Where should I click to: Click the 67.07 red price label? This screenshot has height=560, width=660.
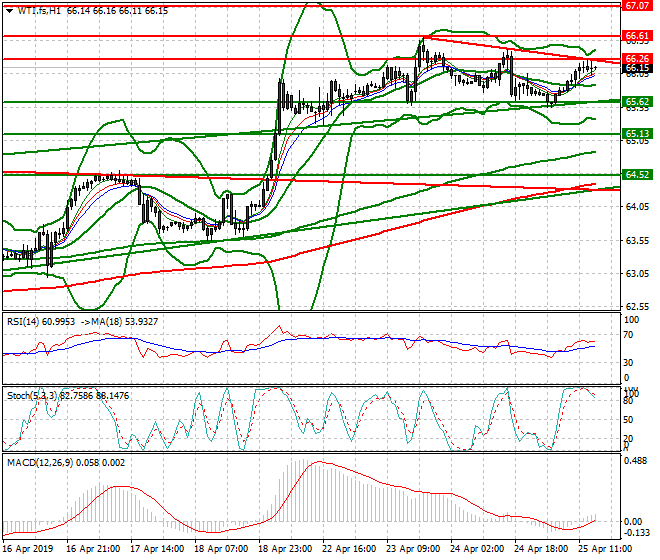(637, 5)
